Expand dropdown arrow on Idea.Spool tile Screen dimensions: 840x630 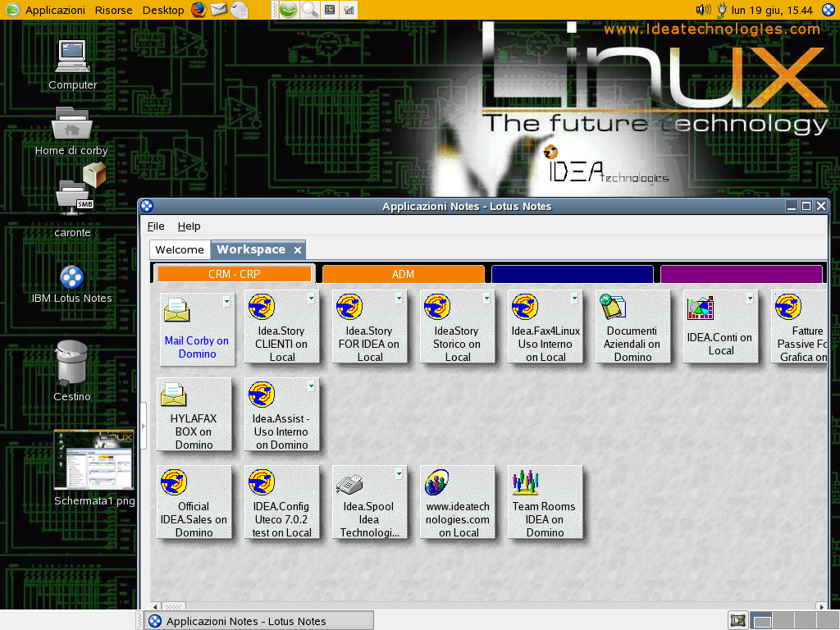click(399, 474)
